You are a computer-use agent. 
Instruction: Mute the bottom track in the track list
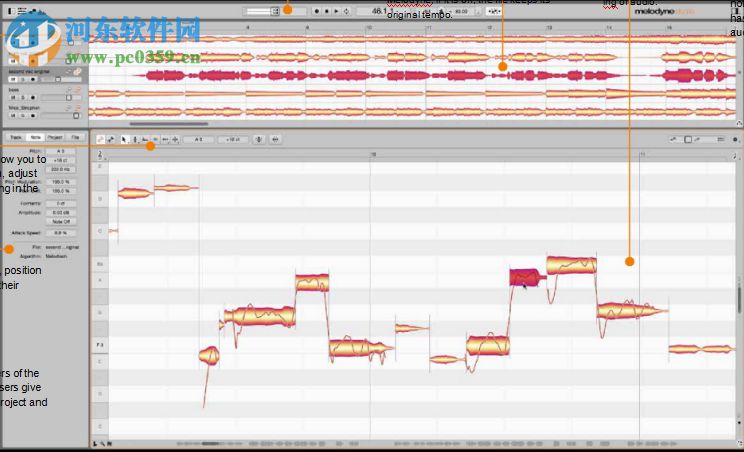tap(13, 115)
